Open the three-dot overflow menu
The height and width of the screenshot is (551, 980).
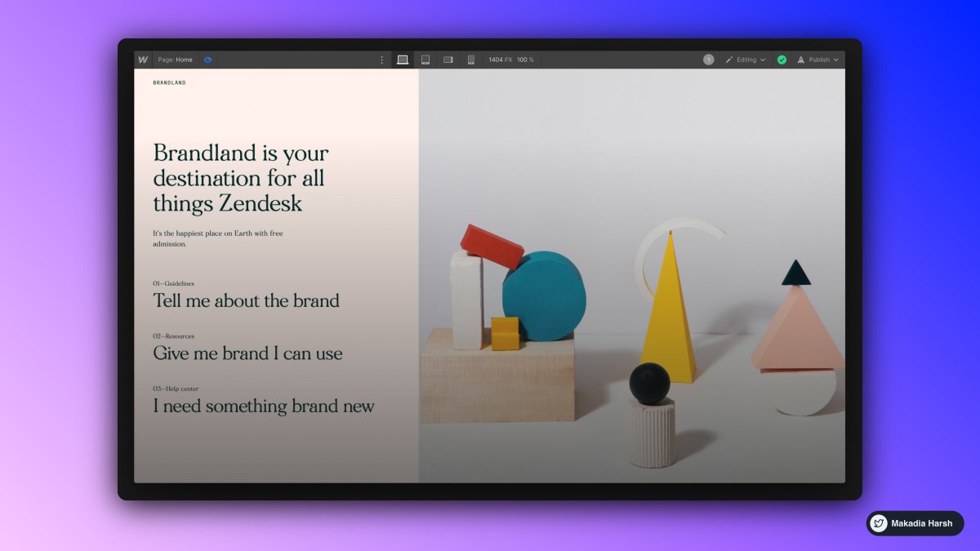(381, 59)
